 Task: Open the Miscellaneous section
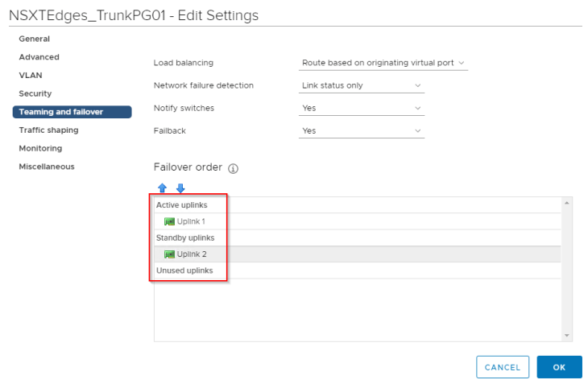[47, 167]
